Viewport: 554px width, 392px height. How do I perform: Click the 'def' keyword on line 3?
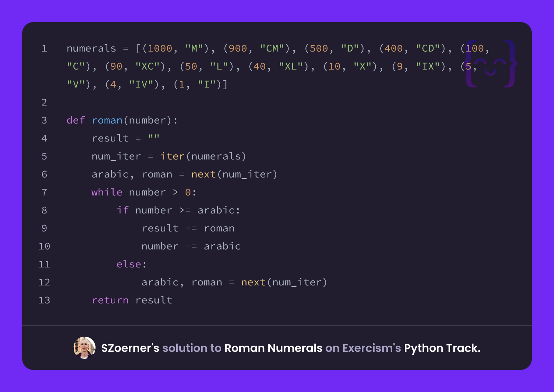(x=76, y=120)
